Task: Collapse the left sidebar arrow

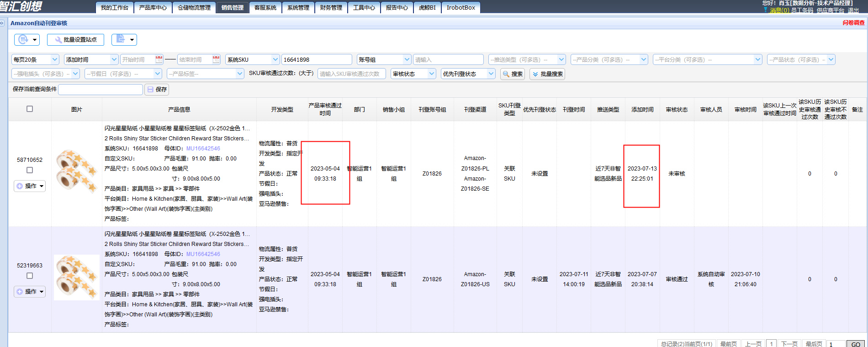Action: tap(2, 23)
